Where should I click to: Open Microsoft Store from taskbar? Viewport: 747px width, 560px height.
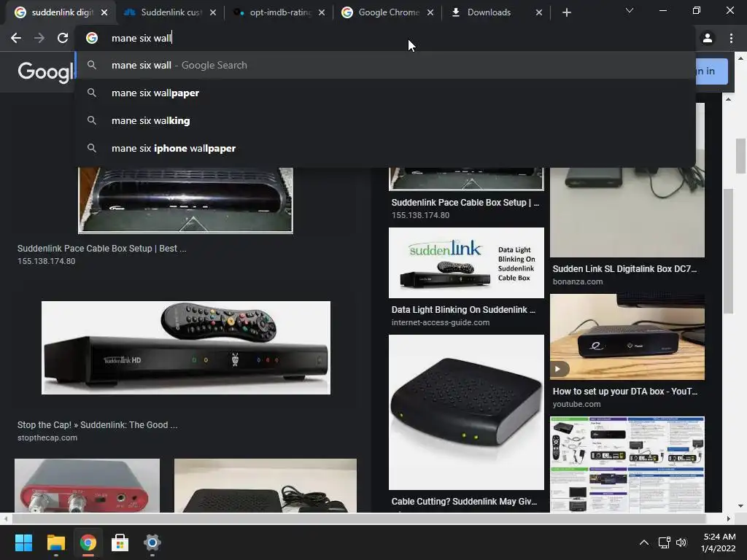120,542
